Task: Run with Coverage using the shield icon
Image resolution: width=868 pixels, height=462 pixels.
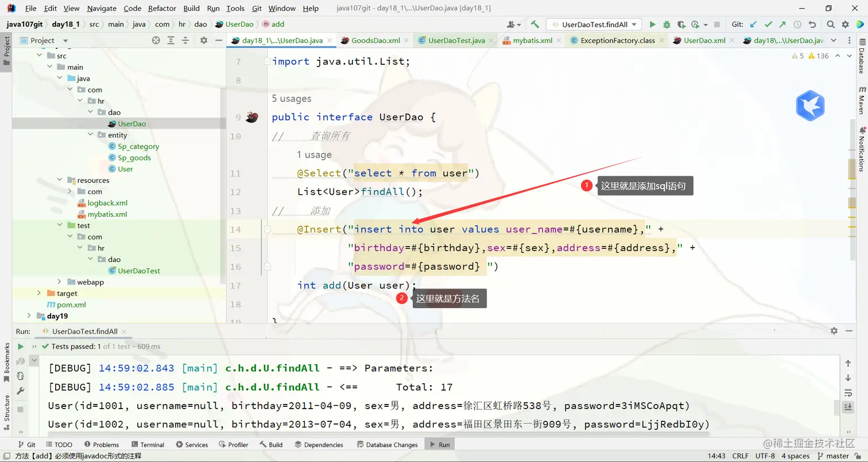Action: 681,25
